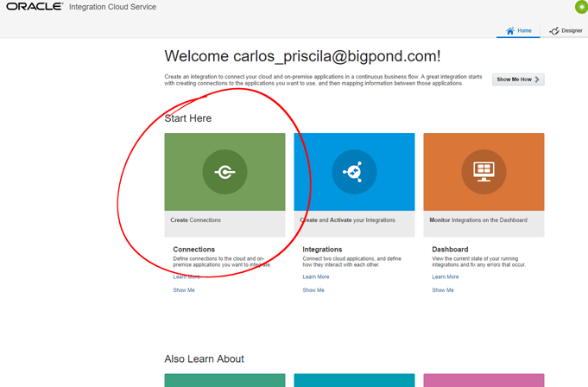
Task: Click Show Me under Dashboard
Action: point(442,290)
